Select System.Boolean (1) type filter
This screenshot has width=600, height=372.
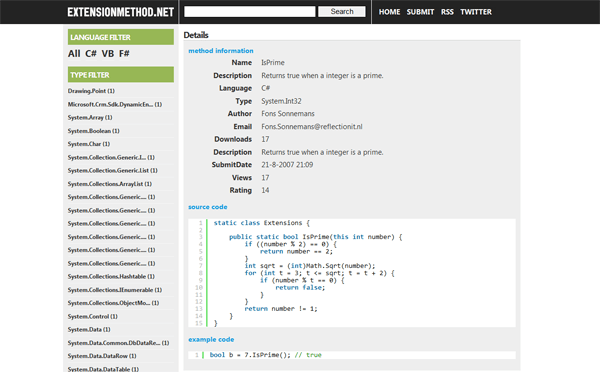coord(93,131)
